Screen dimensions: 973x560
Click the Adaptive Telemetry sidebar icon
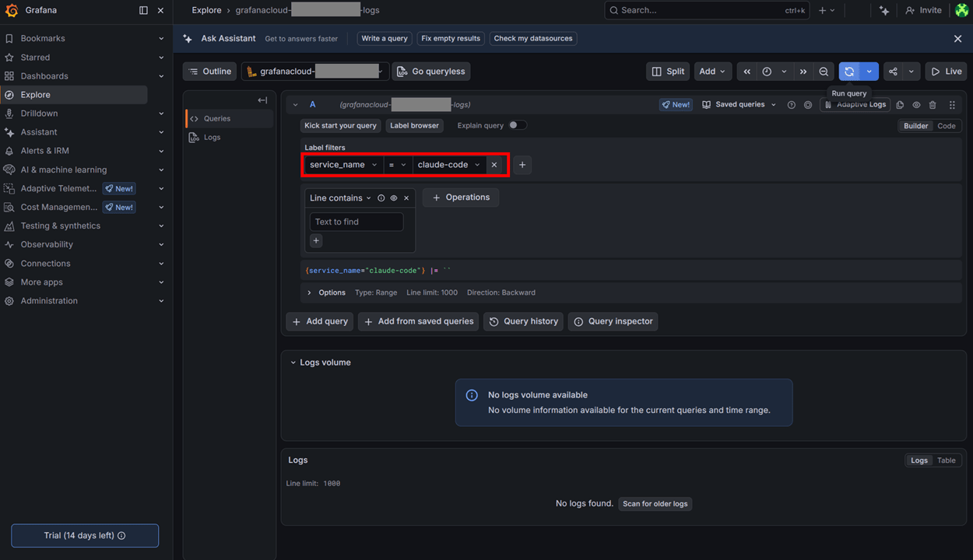9,188
